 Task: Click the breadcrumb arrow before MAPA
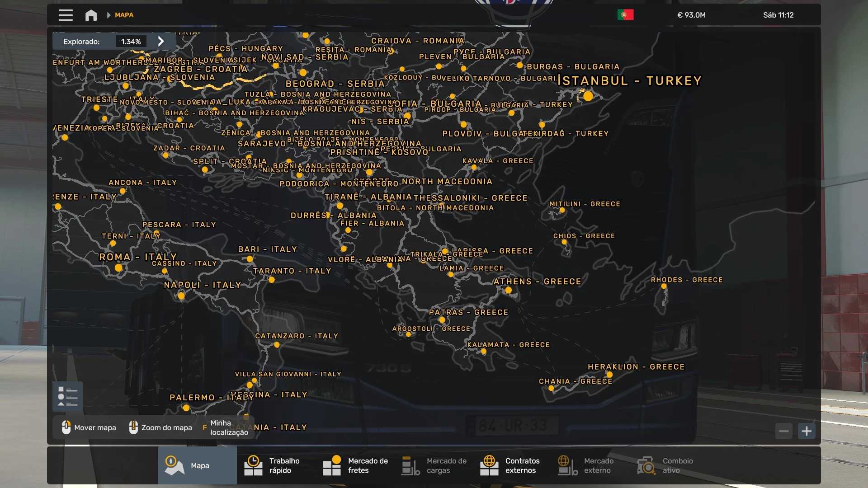pos(108,15)
